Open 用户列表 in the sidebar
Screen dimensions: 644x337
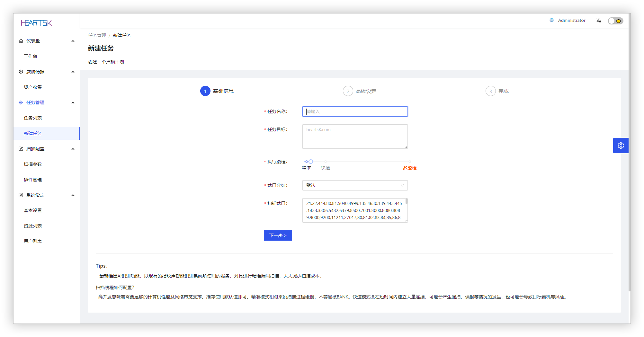pos(47,241)
